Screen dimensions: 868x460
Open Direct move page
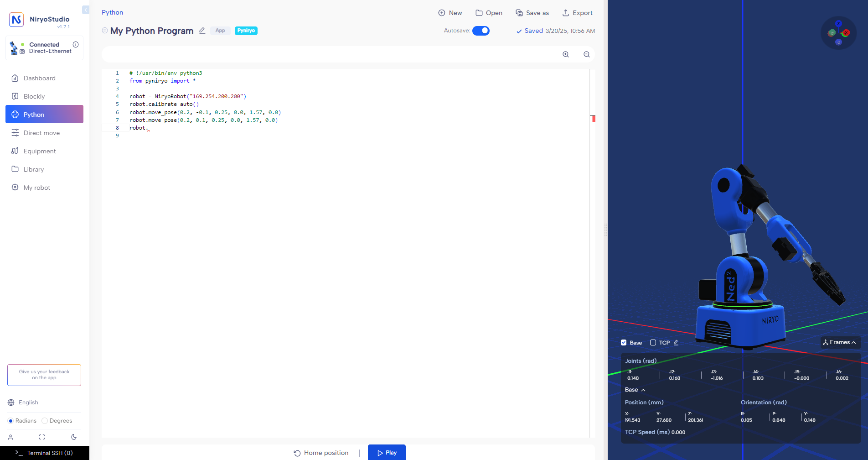[44, 133]
